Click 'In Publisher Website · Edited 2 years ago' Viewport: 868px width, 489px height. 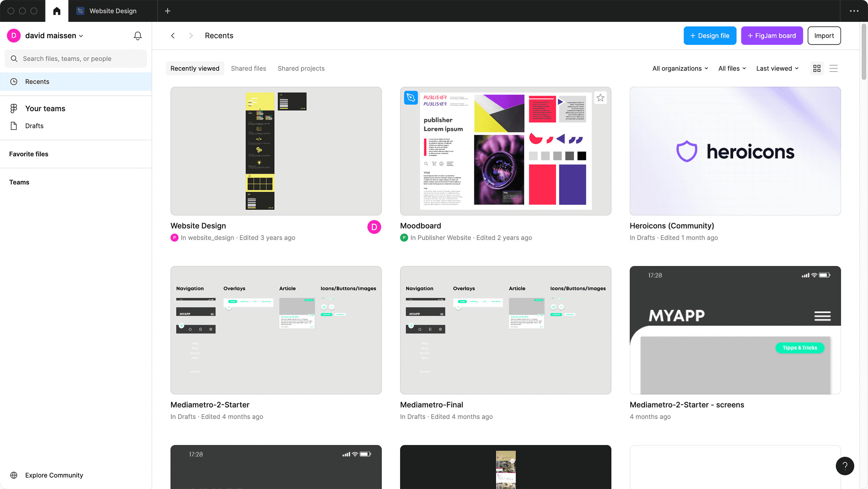pos(471,238)
